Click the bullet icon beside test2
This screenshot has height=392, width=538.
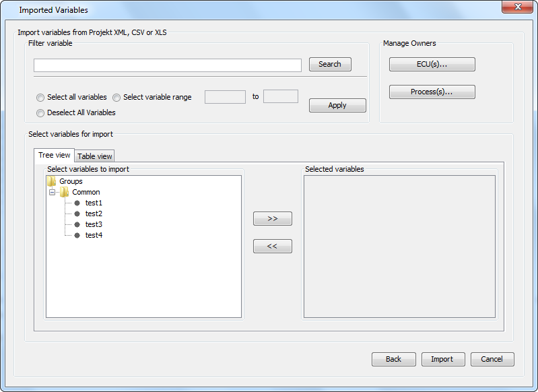point(77,214)
